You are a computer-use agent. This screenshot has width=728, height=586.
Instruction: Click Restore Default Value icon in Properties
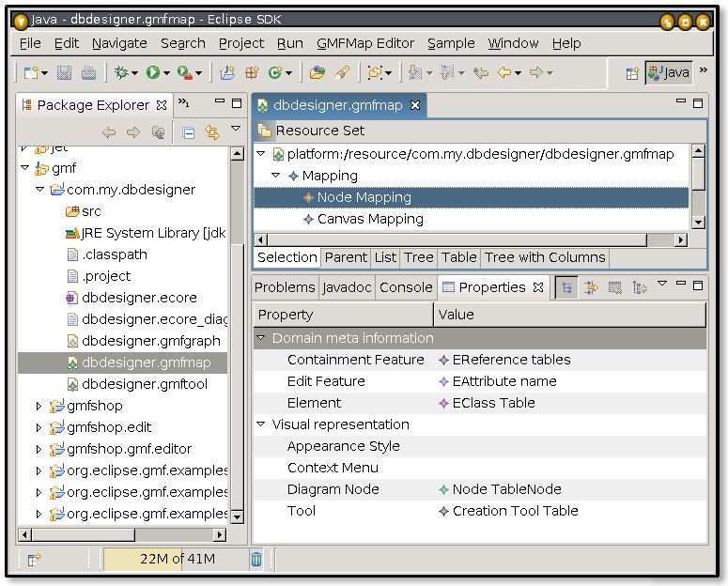pos(615,288)
